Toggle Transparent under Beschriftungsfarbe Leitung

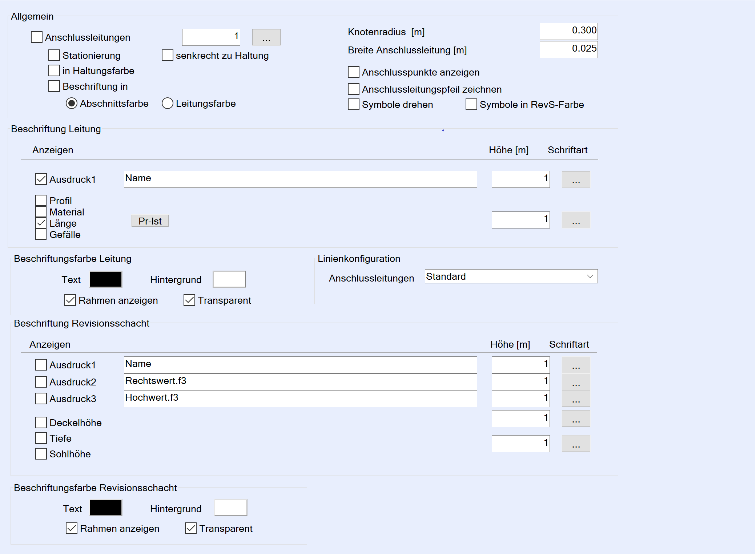pyautogui.click(x=189, y=300)
